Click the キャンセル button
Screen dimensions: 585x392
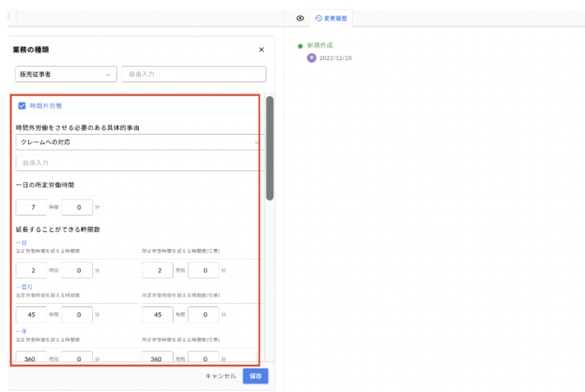pos(221,376)
